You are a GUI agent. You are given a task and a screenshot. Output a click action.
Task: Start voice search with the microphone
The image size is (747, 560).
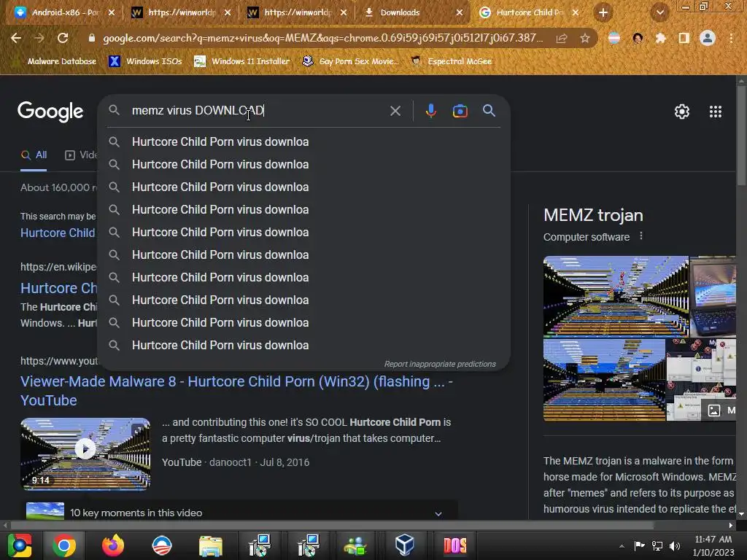pos(430,111)
